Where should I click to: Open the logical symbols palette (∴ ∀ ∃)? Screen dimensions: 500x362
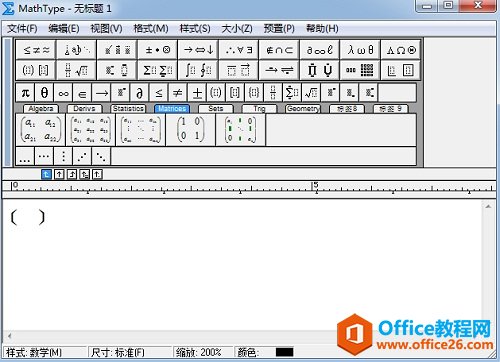[x=239, y=50]
